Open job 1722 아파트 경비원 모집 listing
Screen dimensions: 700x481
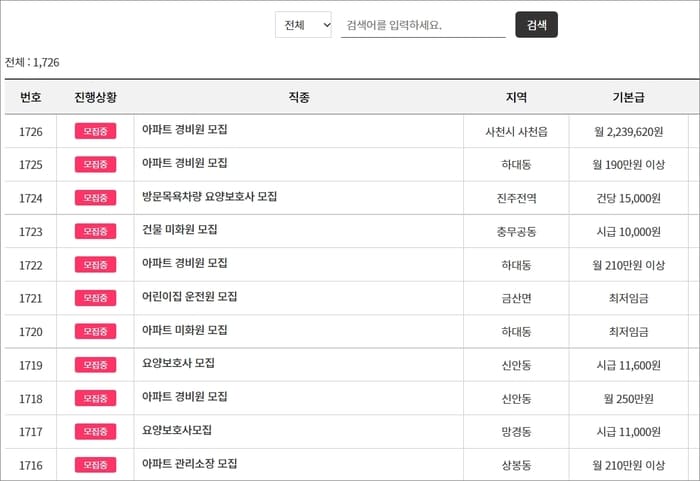pos(184,263)
